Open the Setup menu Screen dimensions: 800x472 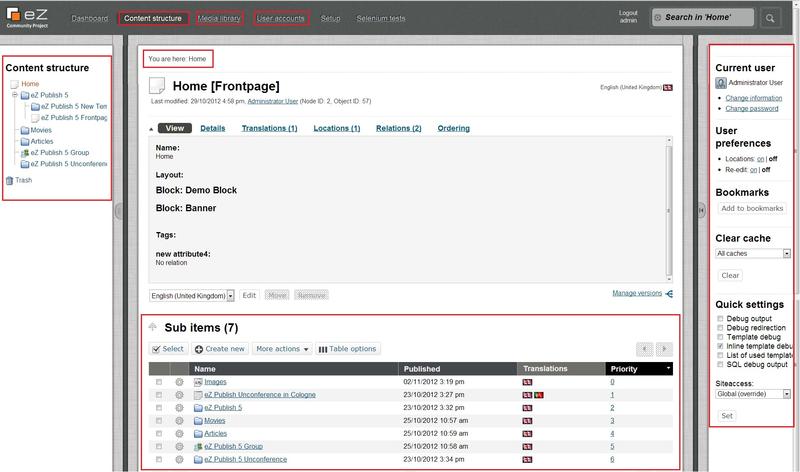(331, 18)
